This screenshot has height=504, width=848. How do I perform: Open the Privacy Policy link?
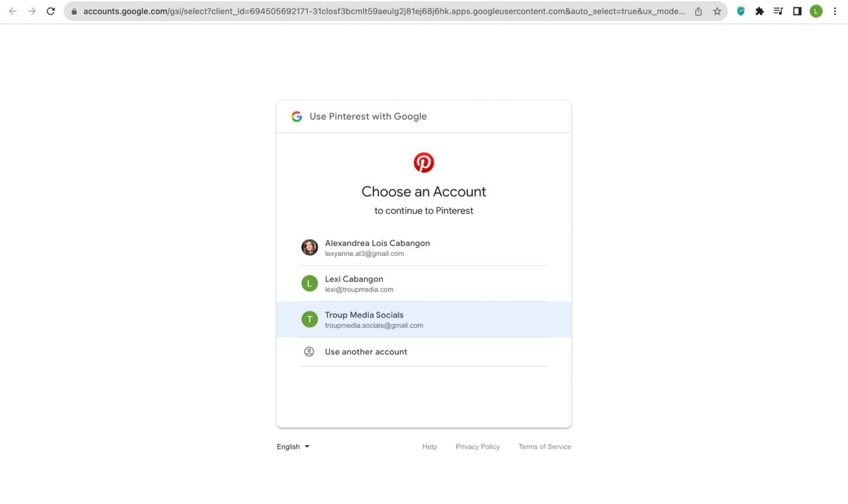tap(477, 447)
